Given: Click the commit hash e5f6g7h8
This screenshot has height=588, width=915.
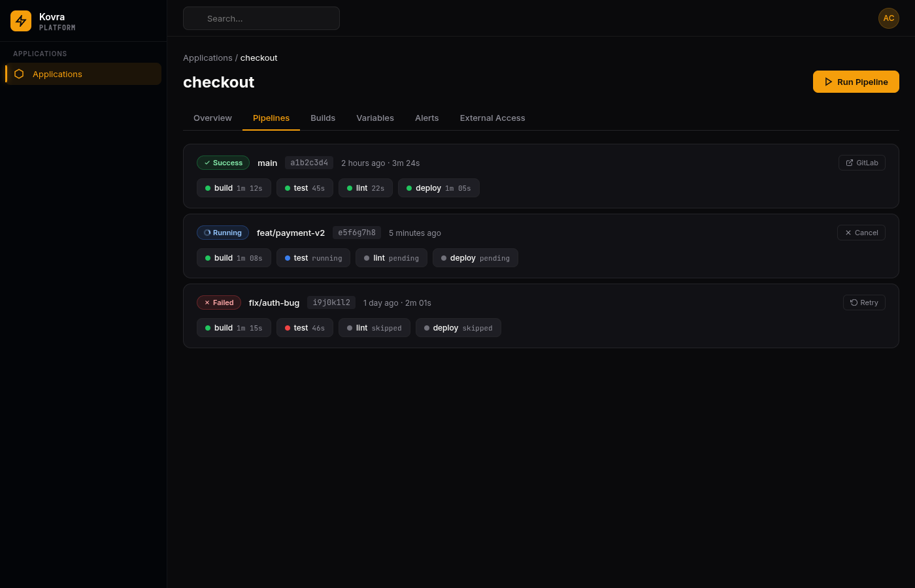Looking at the screenshot, I should 357,233.
